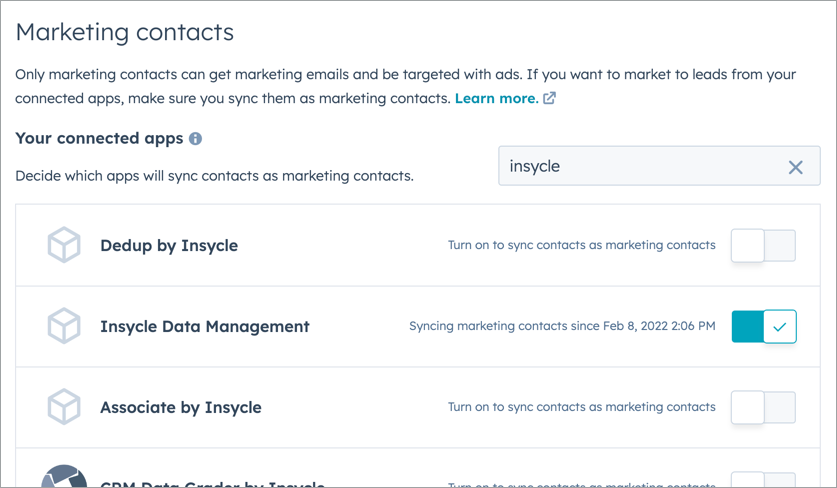The width and height of the screenshot is (837, 488).
Task: Select the Associate by Insycle app name
Action: pyautogui.click(x=181, y=407)
